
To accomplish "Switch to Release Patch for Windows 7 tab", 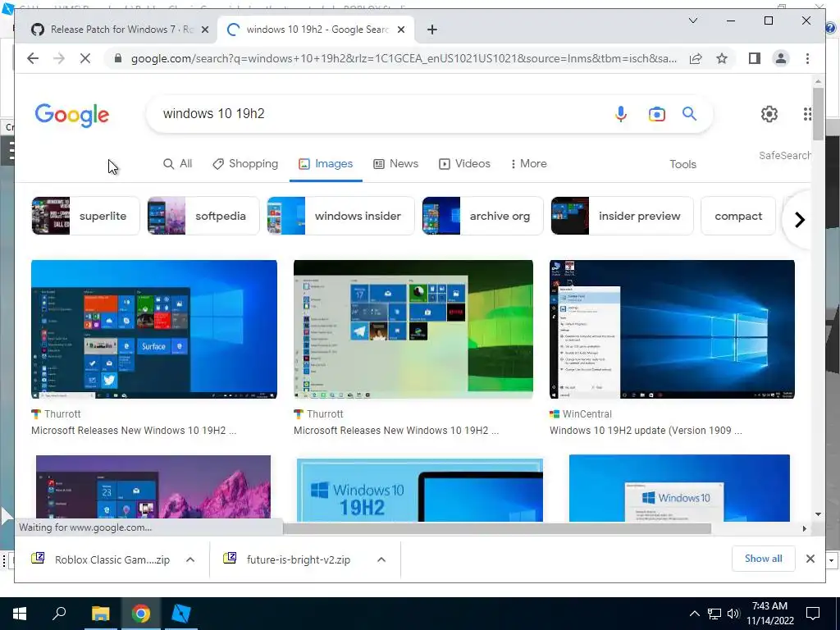I will (119, 30).
